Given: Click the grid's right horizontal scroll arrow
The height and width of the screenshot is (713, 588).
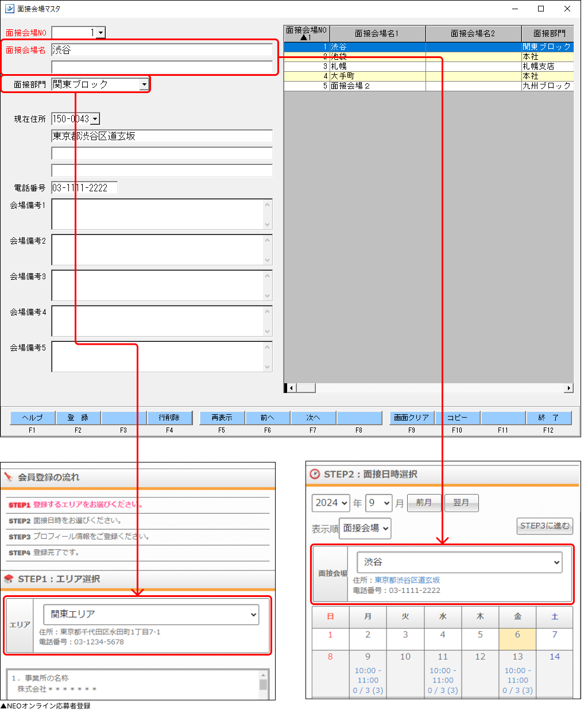Looking at the screenshot, I should [568, 388].
